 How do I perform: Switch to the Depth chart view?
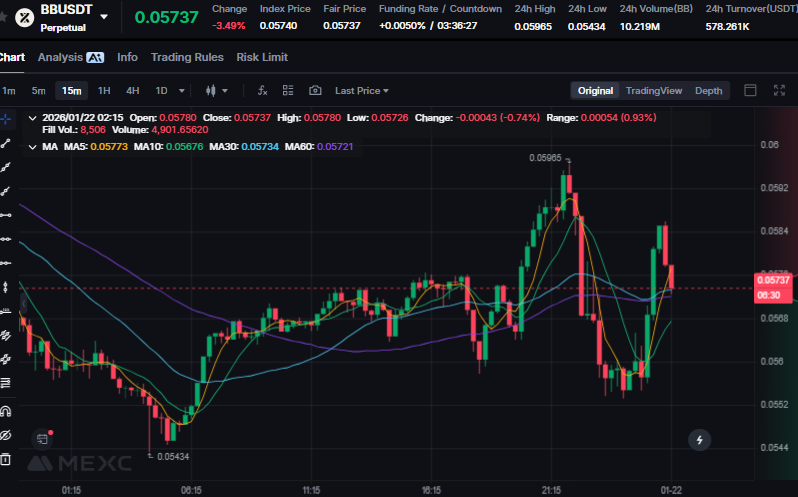pos(708,91)
